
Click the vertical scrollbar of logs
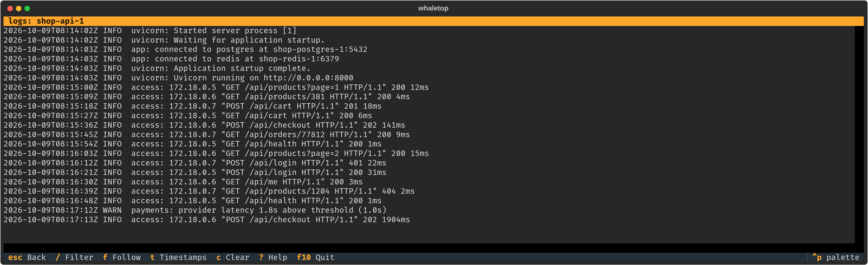pos(859,134)
